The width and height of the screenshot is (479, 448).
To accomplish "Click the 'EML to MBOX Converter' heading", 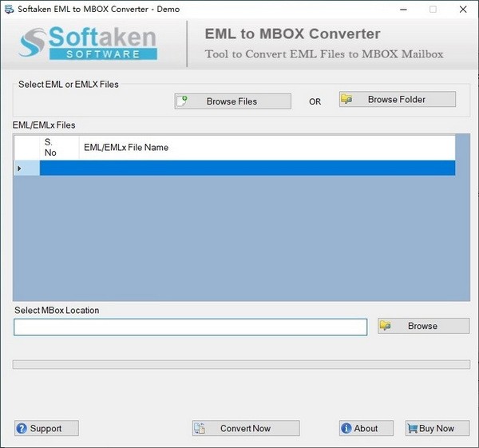I will pyautogui.click(x=293, y=34).
